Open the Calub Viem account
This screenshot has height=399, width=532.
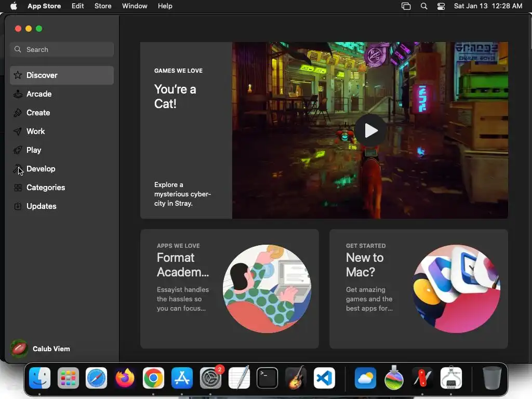pos(41,349)
